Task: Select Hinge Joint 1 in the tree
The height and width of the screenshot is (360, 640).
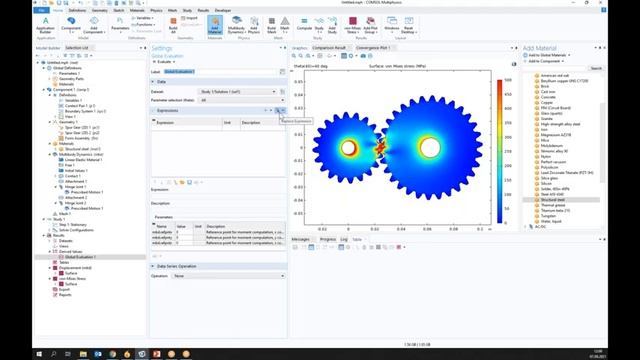Action: pyautogui.click(x=75, y=187)
